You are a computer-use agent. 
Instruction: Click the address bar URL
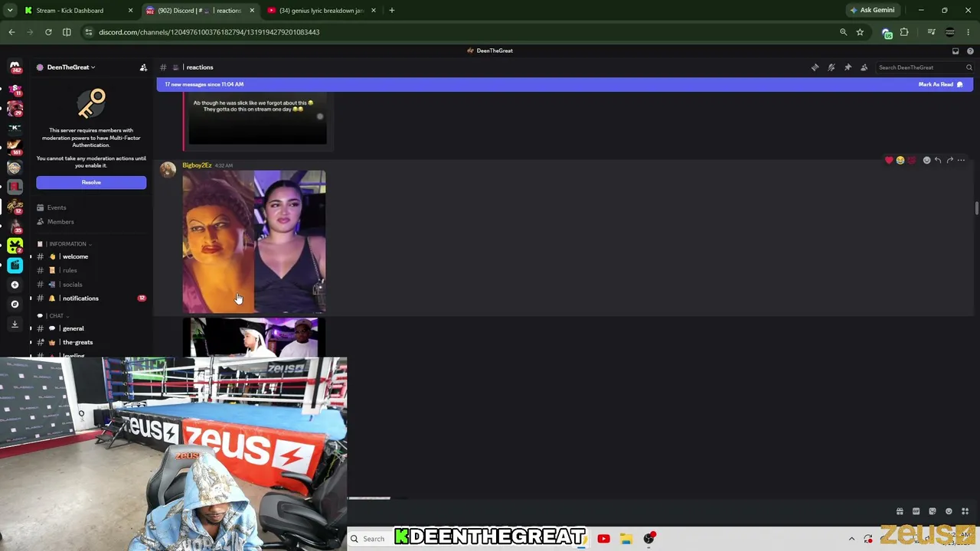click(x=209, y=32)
